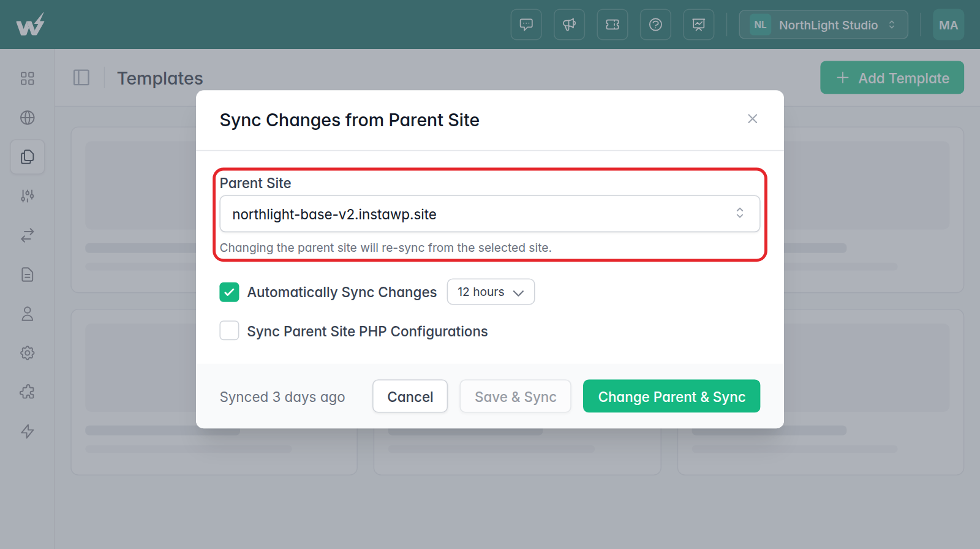The height and width of the screenshot is (549, 980).
Task: Click the lightning bolt icon in the sidebar
Action: pos(28,431)
